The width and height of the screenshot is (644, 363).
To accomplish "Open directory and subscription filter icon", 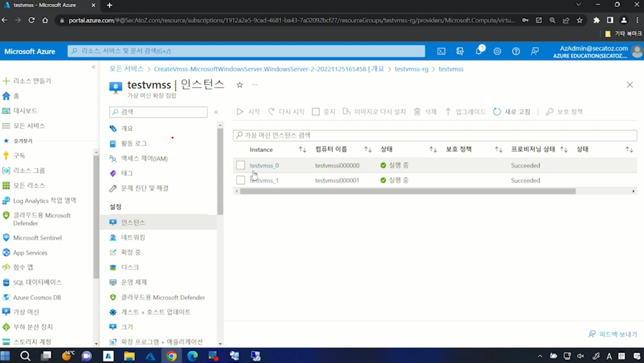I will click(460, 51).
